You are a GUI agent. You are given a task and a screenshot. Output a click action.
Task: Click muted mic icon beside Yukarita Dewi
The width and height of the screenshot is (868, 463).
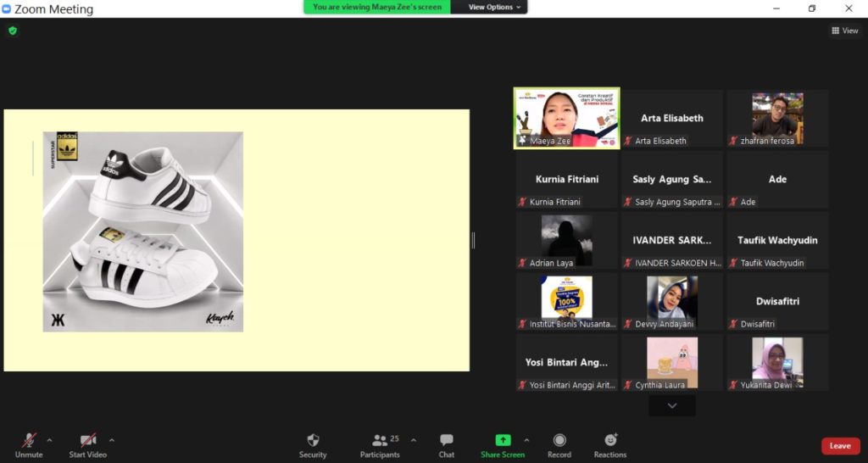[x=733, y=385]
